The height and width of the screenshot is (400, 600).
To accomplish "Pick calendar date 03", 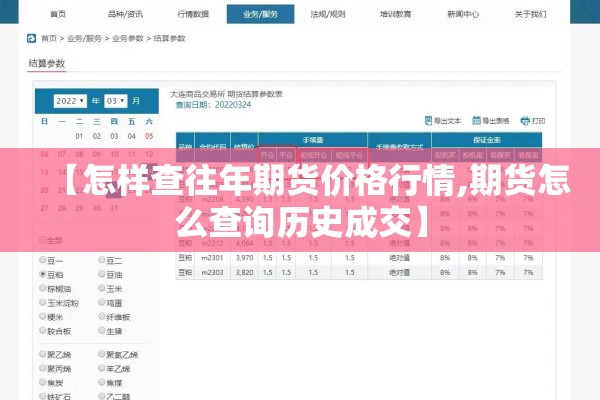I will click(x=114, y=136).
